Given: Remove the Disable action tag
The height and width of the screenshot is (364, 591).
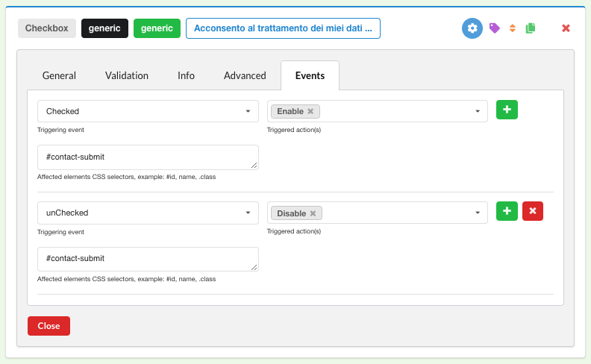Looking at the screenshot, I should [313, 213].
